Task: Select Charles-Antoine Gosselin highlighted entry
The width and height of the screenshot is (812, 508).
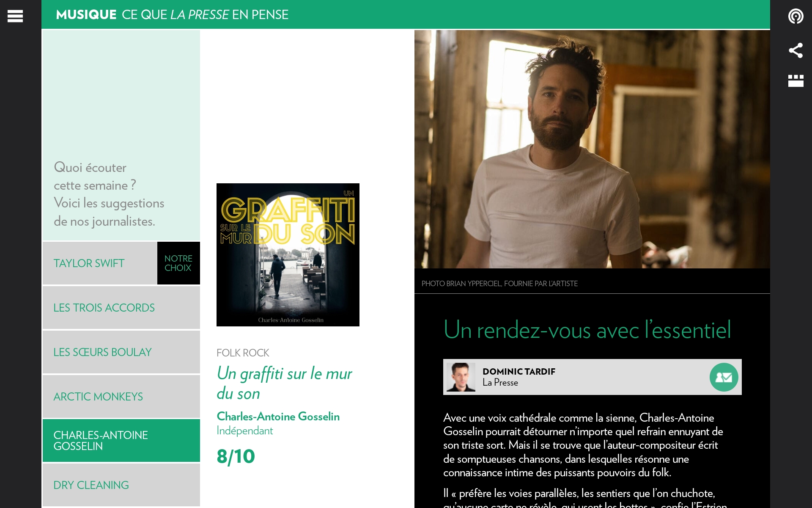Action: coord(121,441)
